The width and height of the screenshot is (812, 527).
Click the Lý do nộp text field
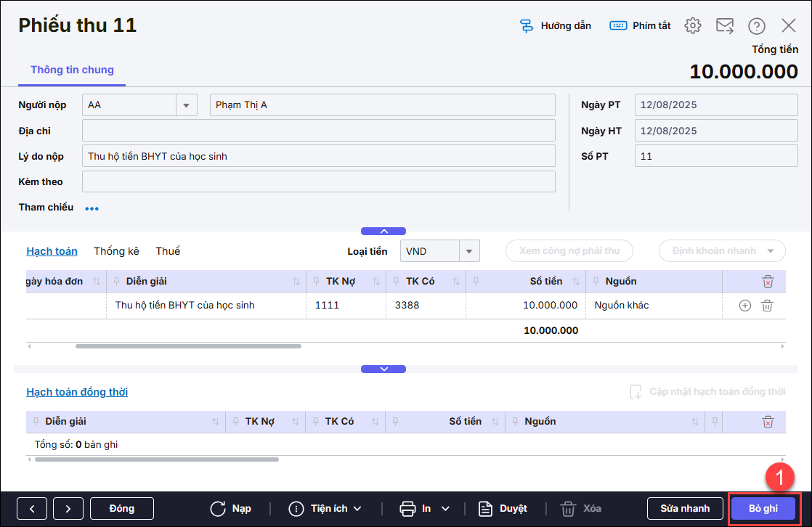pyautogui.click(x=318, y=156)
